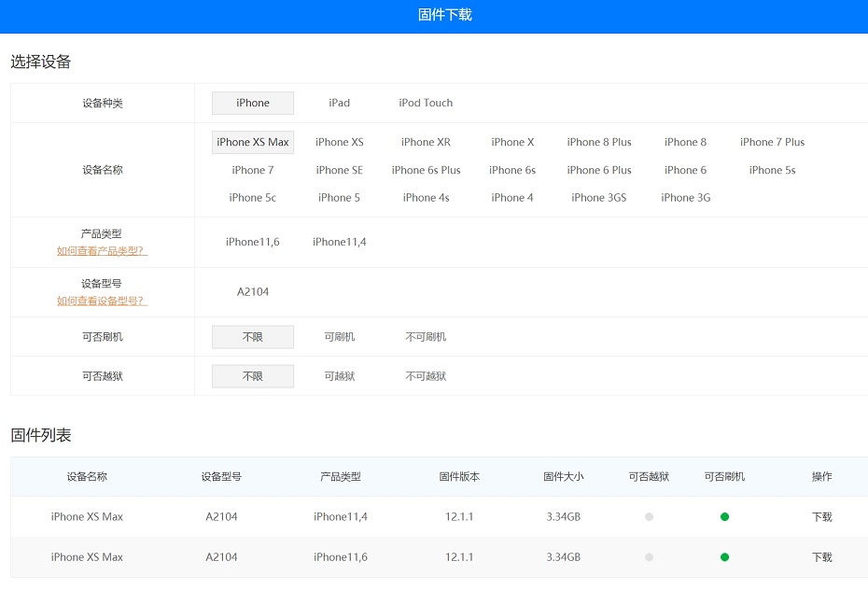This screenshot has height=604, width=868.
Task: Choose iPhone 5 in device names
Action: coord(340,198)
